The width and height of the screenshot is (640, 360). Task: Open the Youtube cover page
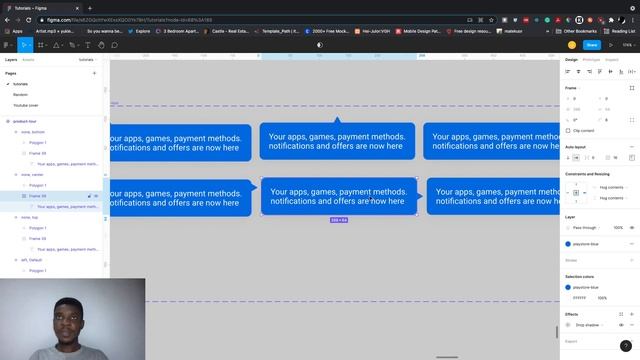pos(26,105)
